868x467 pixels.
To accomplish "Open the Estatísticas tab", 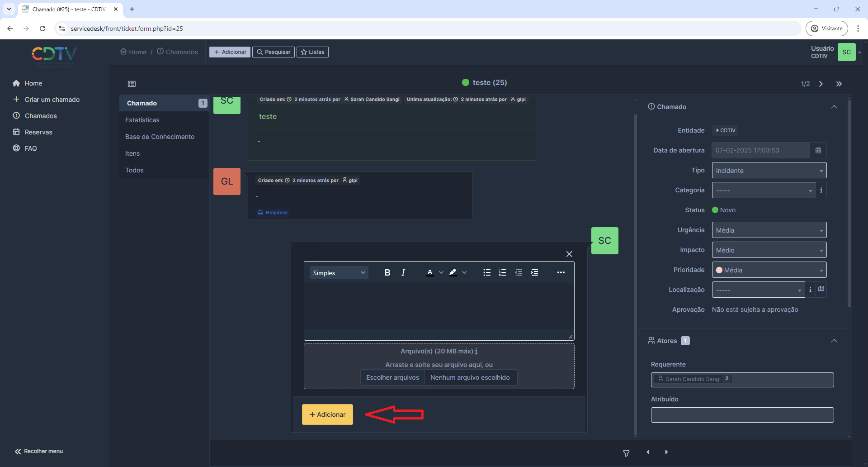I will pyautogui.click(x=142, y=120).
